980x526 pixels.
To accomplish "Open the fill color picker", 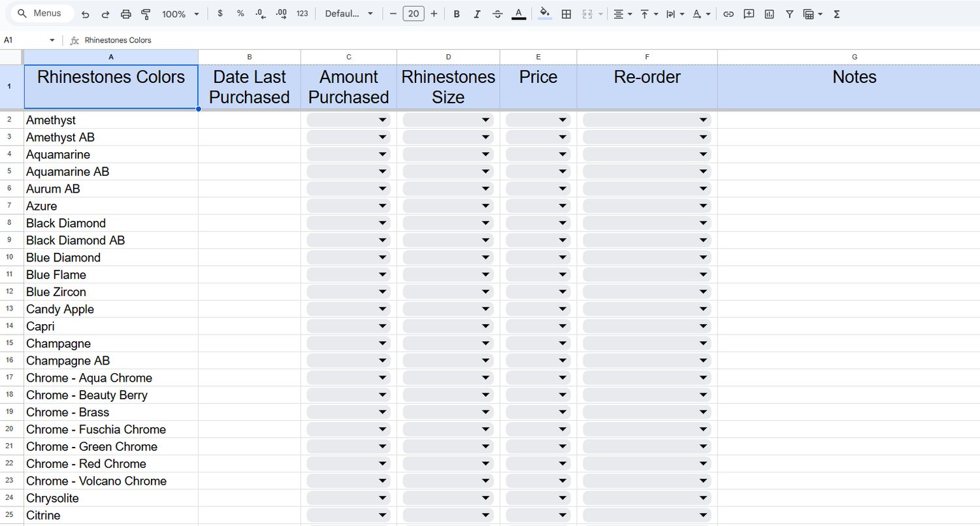I will coord(545,13).
